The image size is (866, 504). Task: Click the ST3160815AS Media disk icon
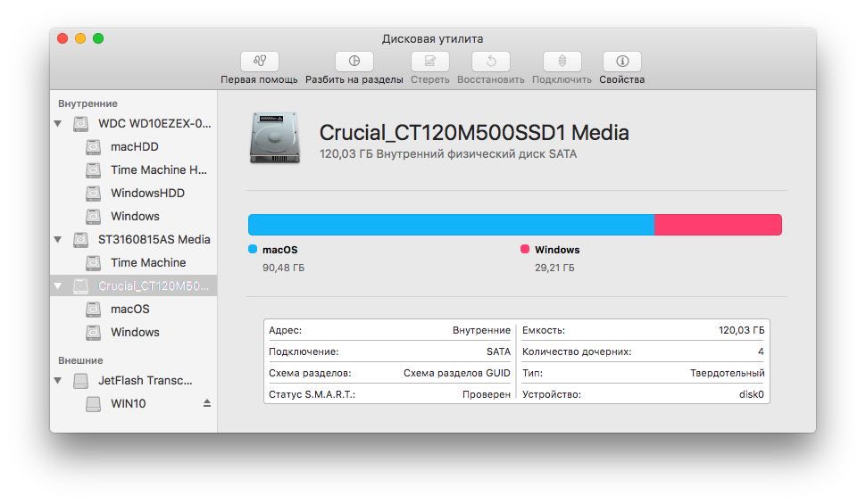[x=80, y=240]
